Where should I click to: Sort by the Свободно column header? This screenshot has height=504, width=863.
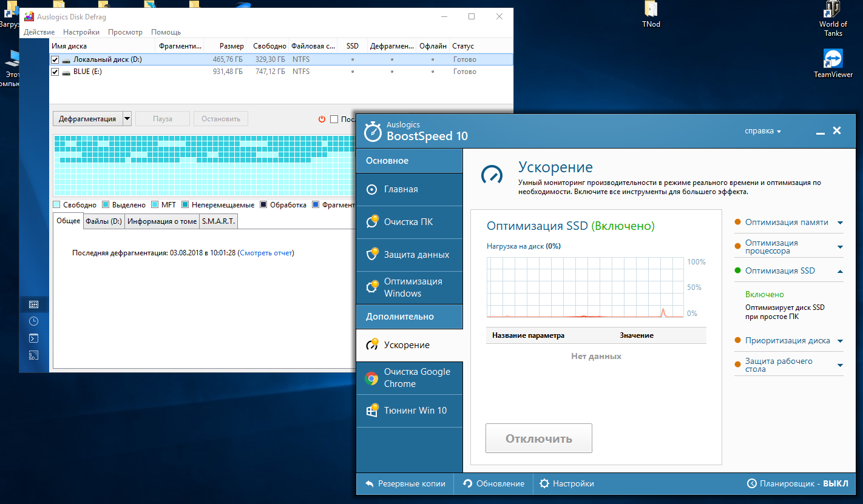coord(269,46)
